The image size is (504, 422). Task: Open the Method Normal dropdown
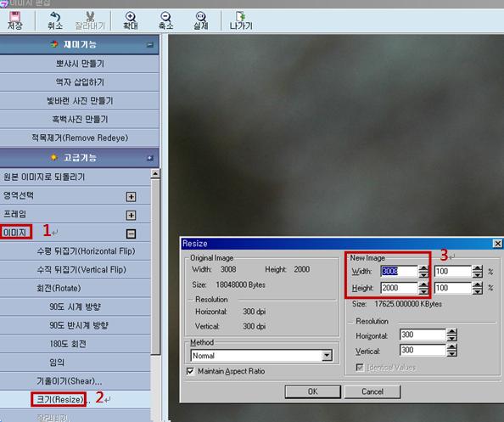pos(327,356)
